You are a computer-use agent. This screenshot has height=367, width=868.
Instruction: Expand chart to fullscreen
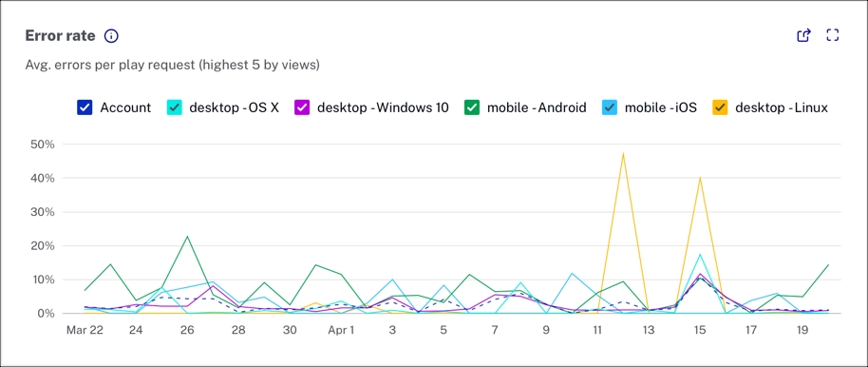tap(833, 35)
